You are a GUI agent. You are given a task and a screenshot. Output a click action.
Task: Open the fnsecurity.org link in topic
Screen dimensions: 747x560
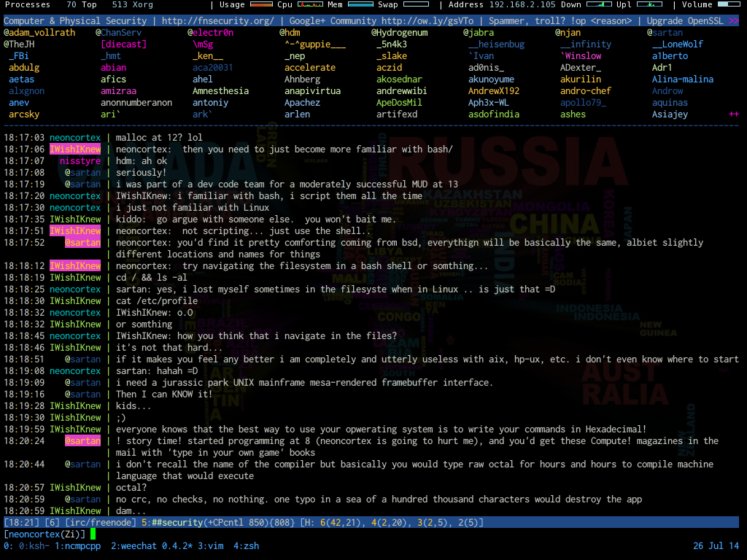[x=217, y=21]
